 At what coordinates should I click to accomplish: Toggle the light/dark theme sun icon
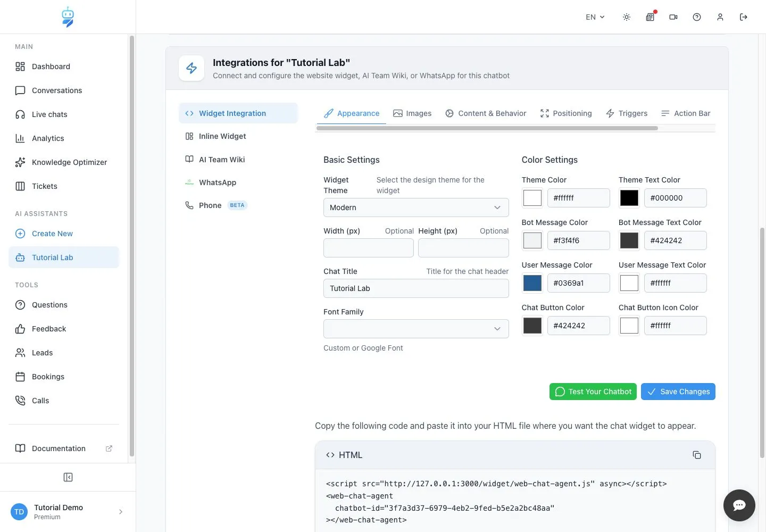tap(627, 17)
